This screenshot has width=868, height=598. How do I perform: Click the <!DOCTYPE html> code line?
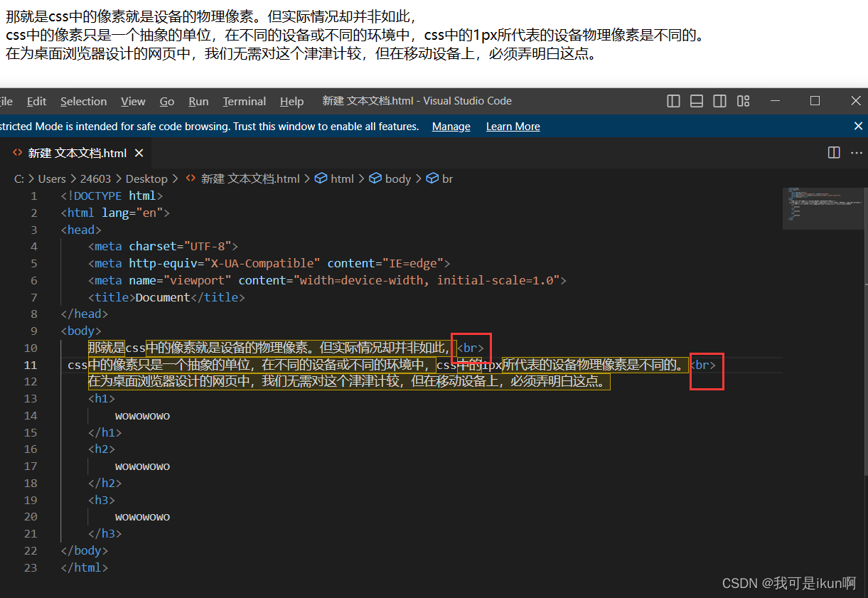(112, 196)
